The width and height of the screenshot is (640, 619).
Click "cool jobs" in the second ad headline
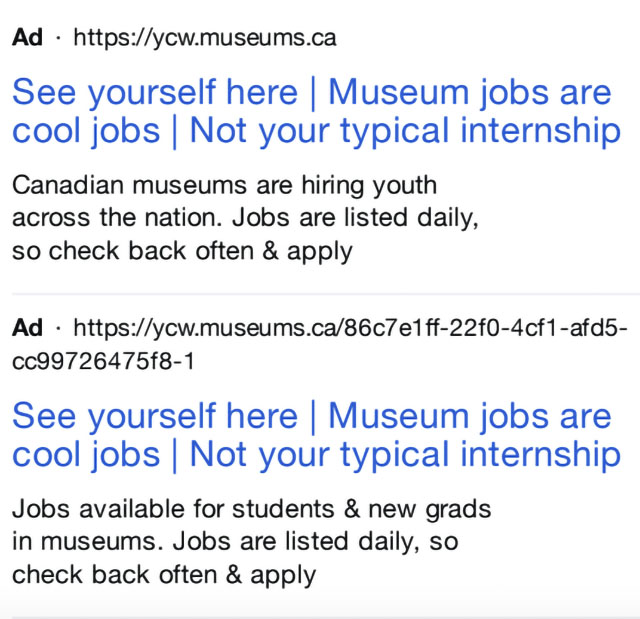coord(86,455)
